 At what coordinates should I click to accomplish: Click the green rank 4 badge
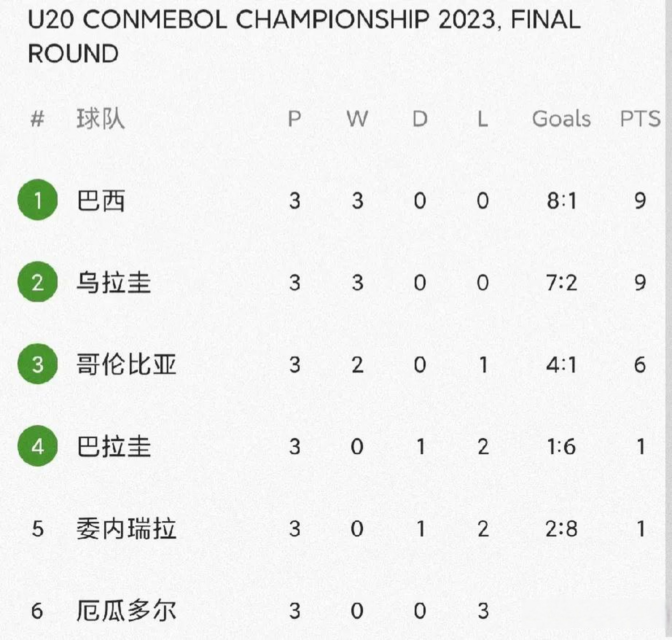tap(37, 446)
